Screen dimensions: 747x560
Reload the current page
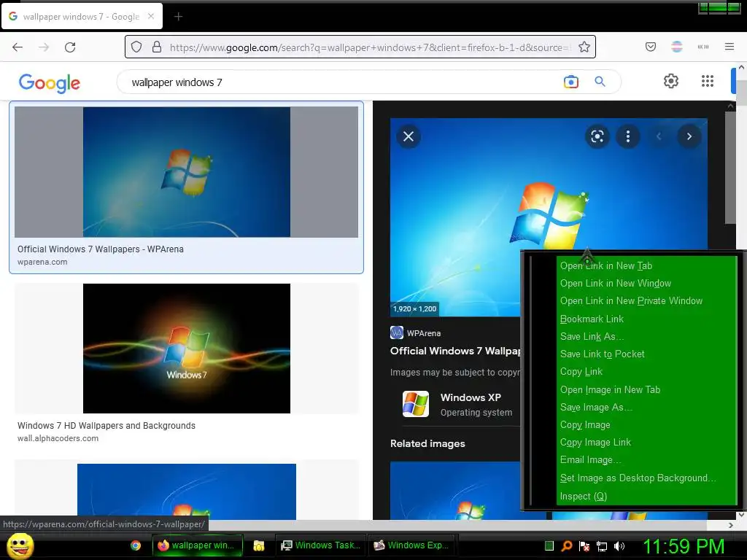[x=70, y=47]
